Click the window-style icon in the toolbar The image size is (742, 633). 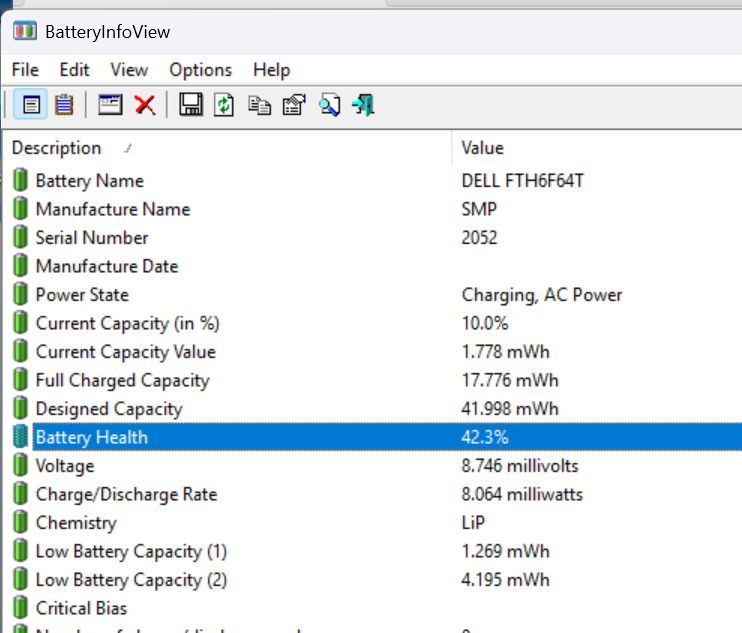[x=110, y=105]
